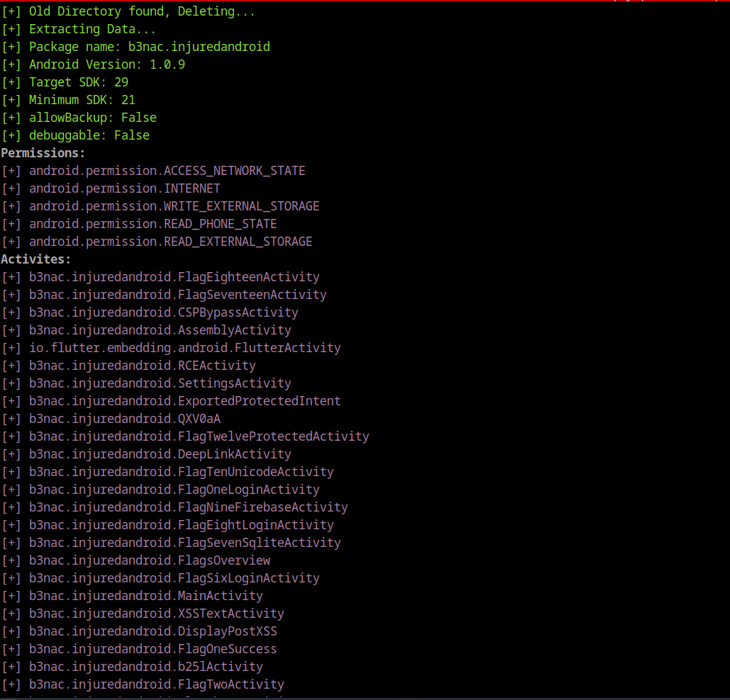Click the RCEActivity entry
Screen dimensions: 730x700
coord(128,366)
